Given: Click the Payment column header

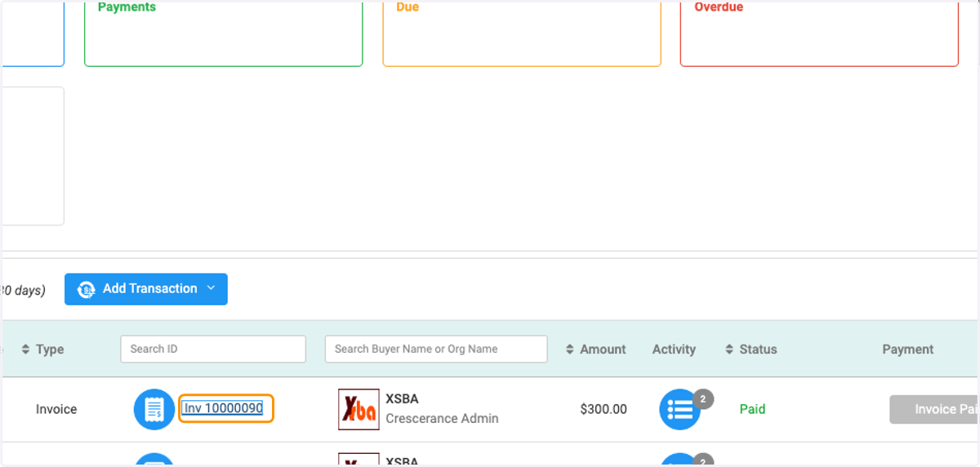Looking at the screenshot, I should [x=907, y=349].
